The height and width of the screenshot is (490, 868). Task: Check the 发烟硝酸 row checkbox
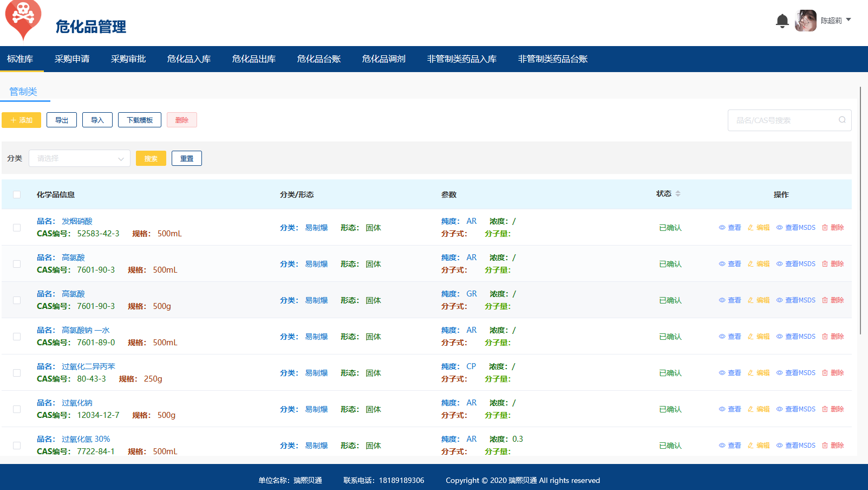[x=17, y=228]
